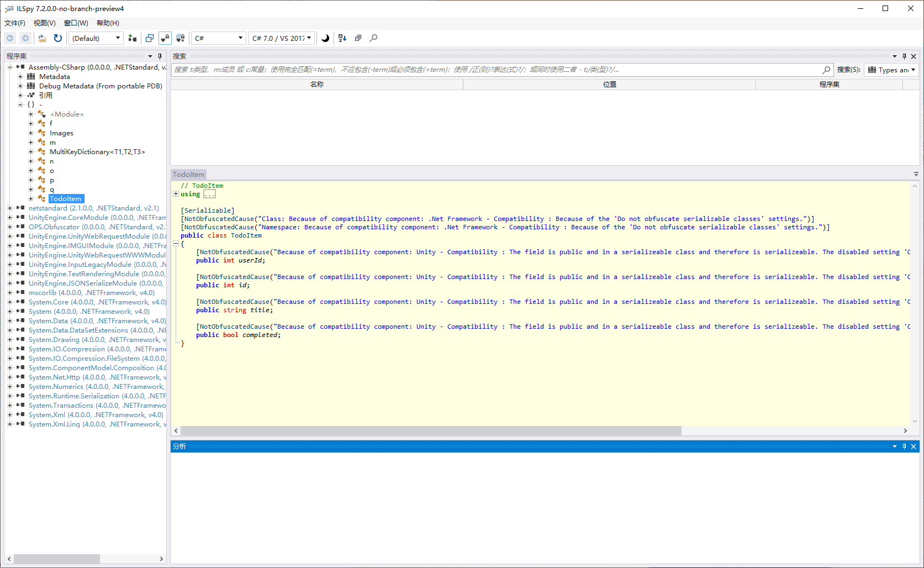
Task: Click assembly tree horizontal scrollbar thumb
Action: pyautogui.click(x=56, y=559)
